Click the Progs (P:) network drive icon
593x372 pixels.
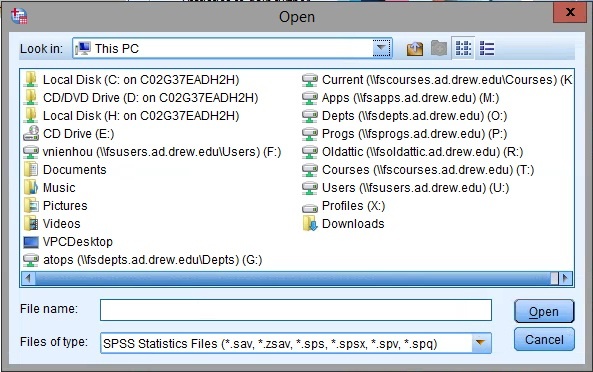tap(310, 134)
